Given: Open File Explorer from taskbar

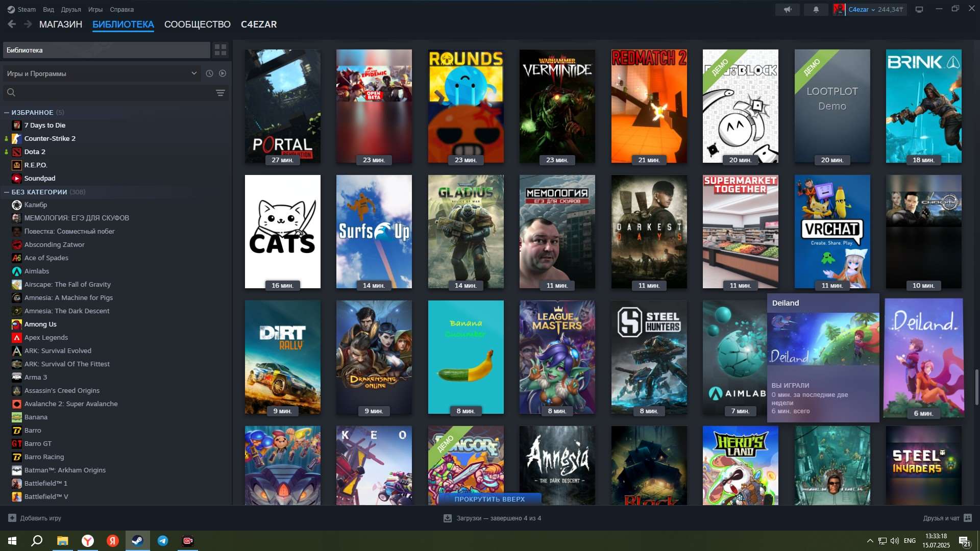Looking at the screenshot, I should point(62,541).
